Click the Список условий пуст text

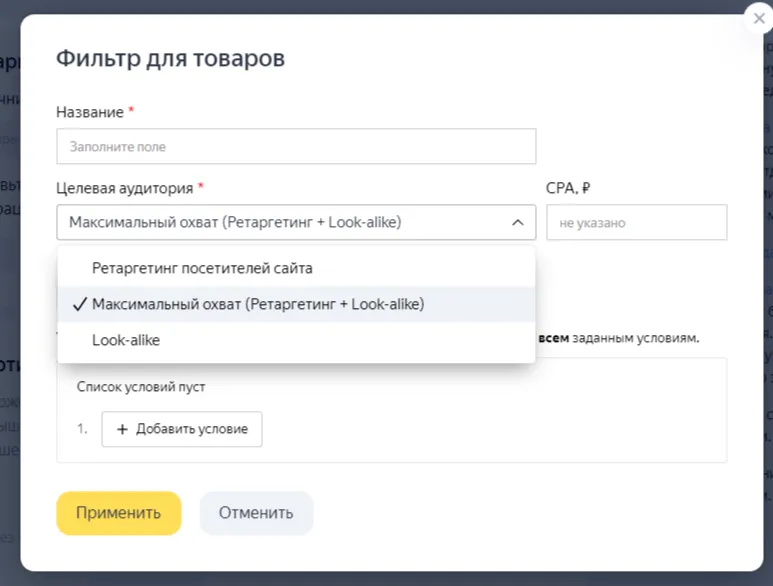click(141, 387)
